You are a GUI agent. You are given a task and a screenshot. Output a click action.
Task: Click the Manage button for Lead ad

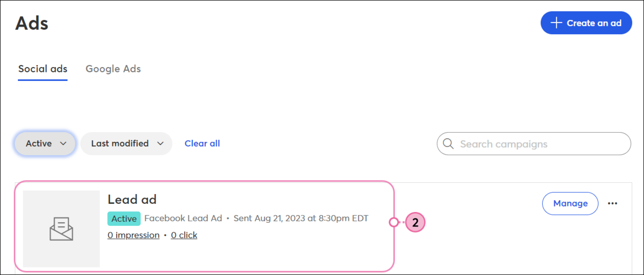pyautogui.click(x=570, y=203)
